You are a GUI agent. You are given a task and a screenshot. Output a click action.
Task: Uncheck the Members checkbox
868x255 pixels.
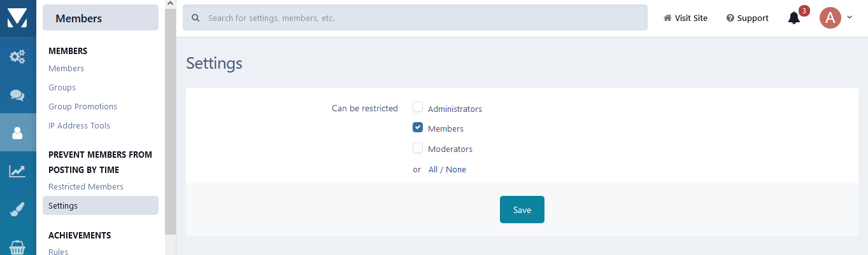[x=418, y=128]
